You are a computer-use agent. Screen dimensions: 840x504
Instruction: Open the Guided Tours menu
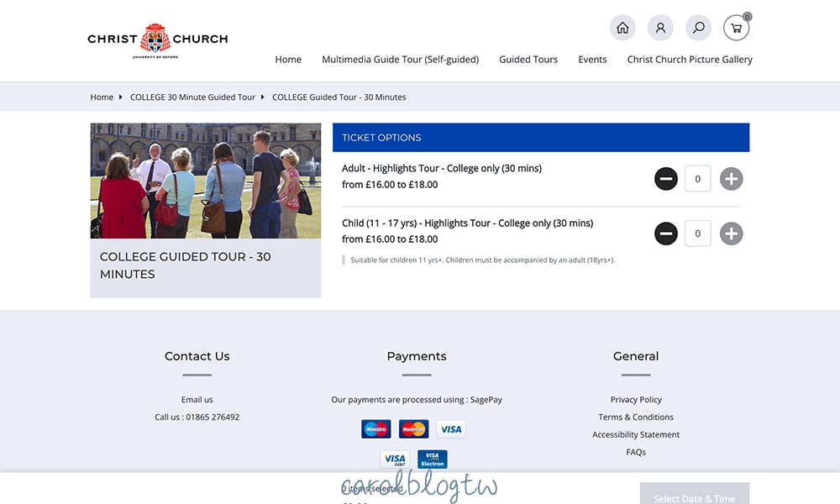(x=528, y=60)
